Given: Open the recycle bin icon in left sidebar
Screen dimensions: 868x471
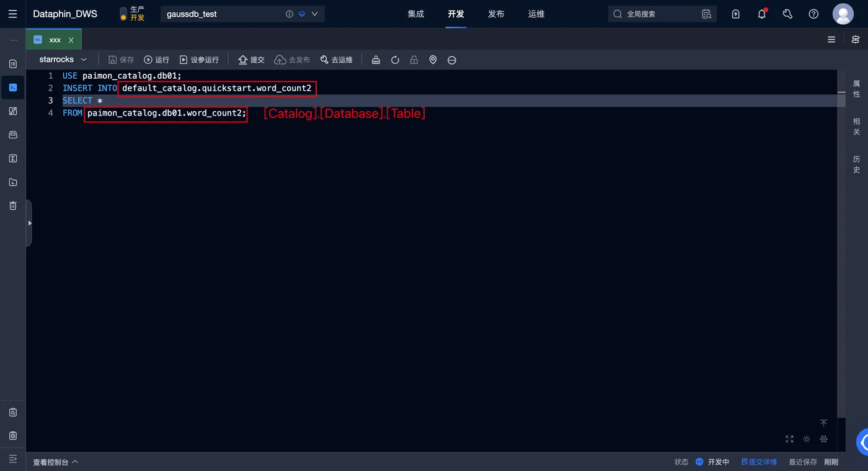Looking at the screenshot, I should click(13, 205).
